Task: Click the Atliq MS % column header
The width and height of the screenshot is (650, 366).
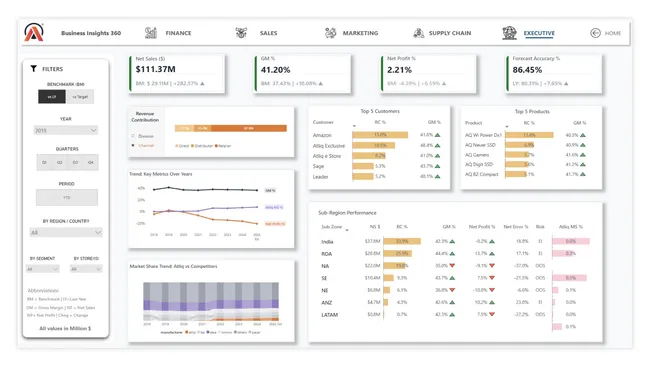Action: [x=570, y=227]
